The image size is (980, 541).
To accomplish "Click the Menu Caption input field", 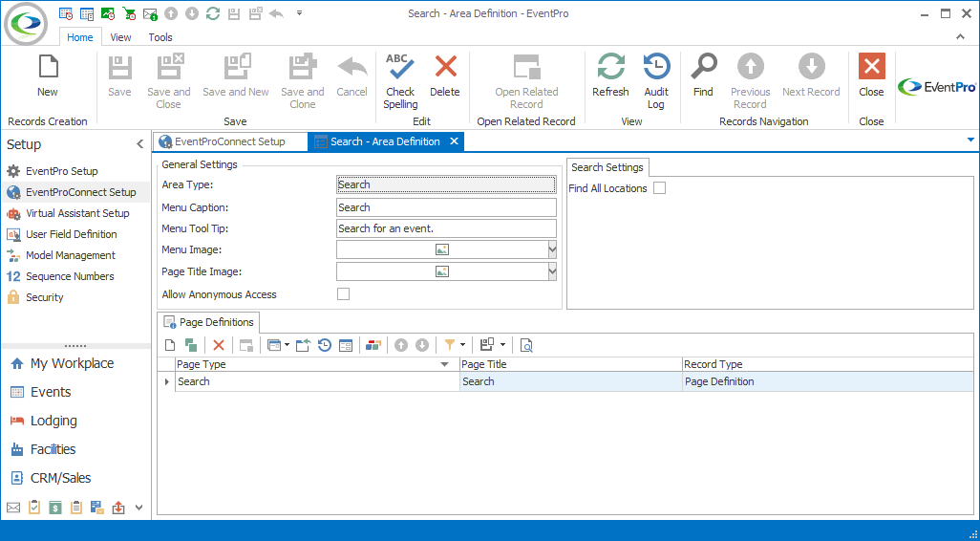I will tap(446, 207).
